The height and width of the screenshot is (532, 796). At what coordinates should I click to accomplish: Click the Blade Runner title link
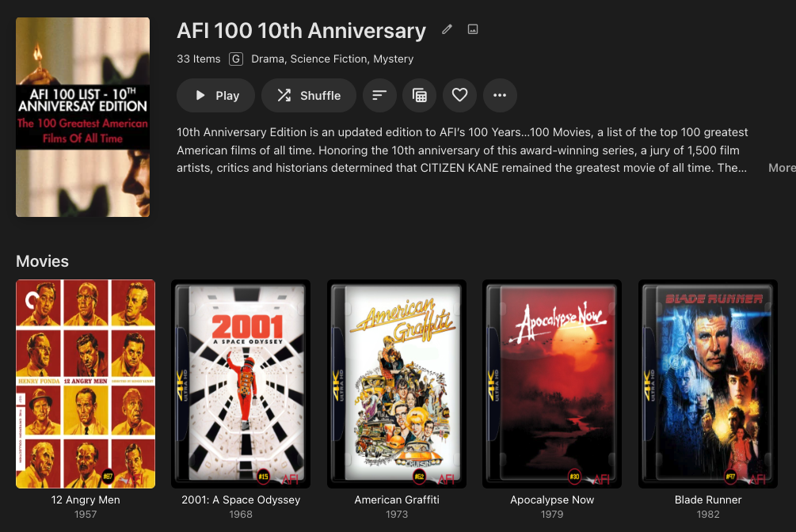(x=707, y=500)
